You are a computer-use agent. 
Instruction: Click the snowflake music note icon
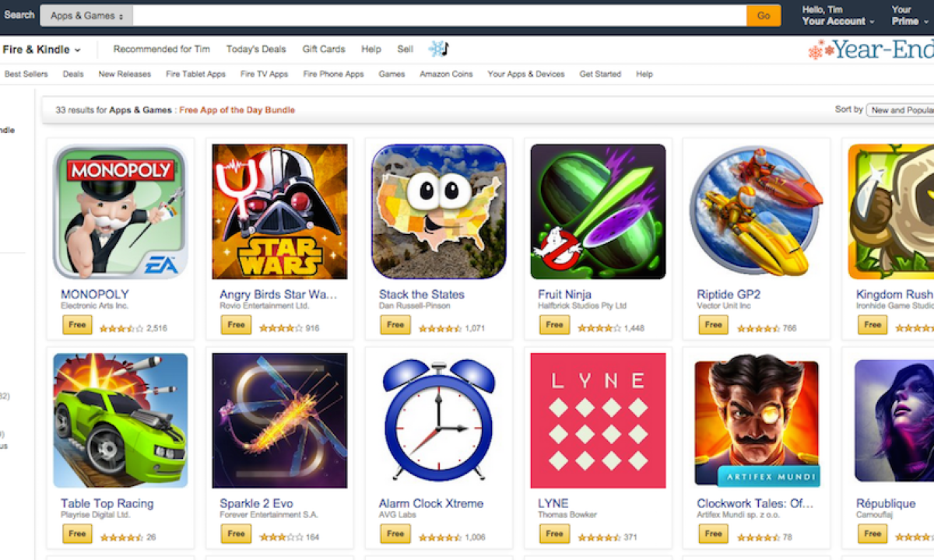click(x=439, y=49)
